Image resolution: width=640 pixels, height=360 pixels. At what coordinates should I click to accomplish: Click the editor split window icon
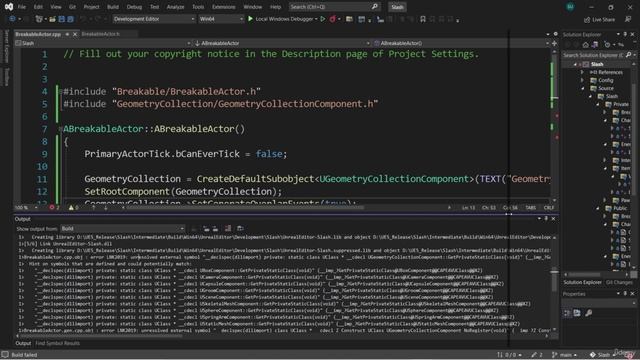[554, 43]
